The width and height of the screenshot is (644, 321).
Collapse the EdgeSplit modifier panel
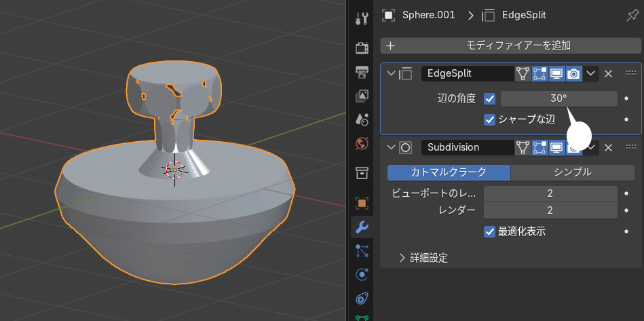point(391,74)
